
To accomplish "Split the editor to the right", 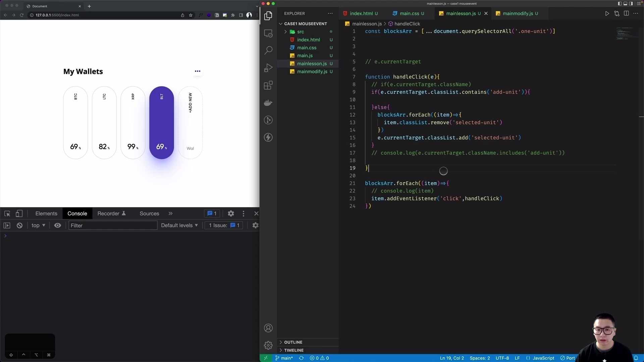I will (627, 13).
